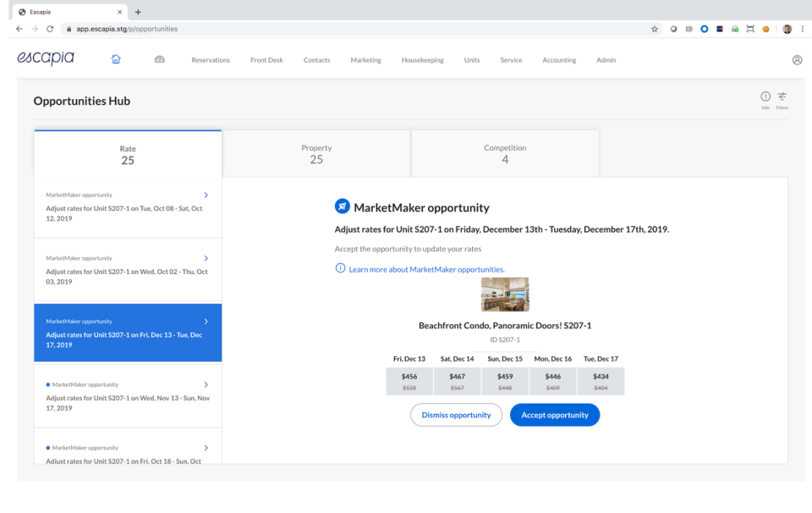Select opportunity for Tue, Oct 08 - Sat, Oct 12
Screen dimensions: 812x513
coord(128,207)
